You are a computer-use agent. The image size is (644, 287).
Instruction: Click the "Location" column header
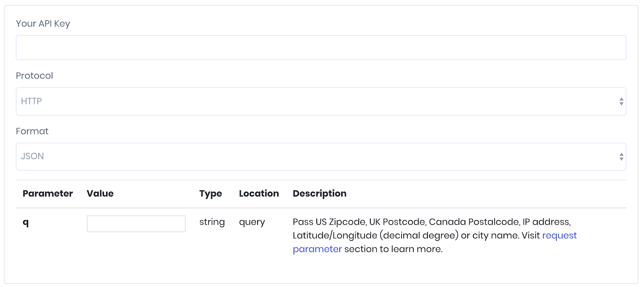click(259, 194)
